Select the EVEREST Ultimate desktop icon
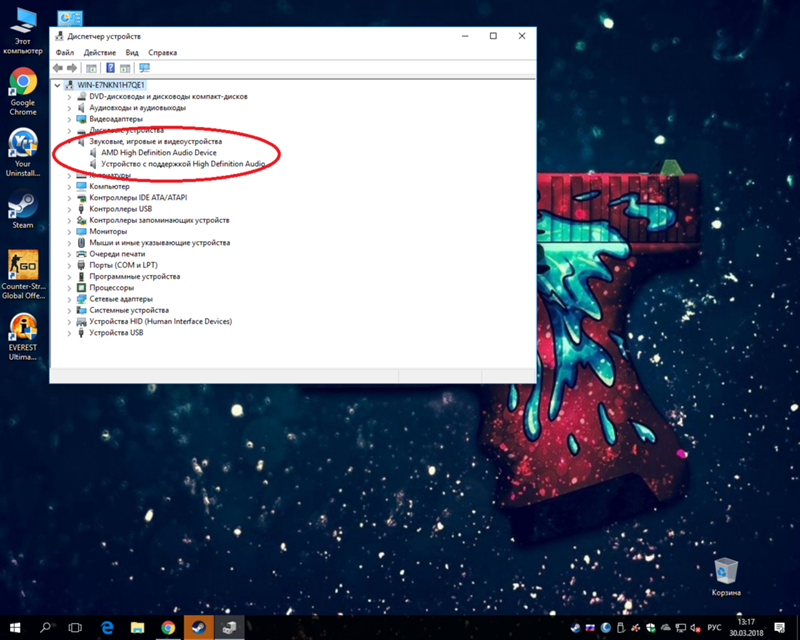 tap(23, 336)
